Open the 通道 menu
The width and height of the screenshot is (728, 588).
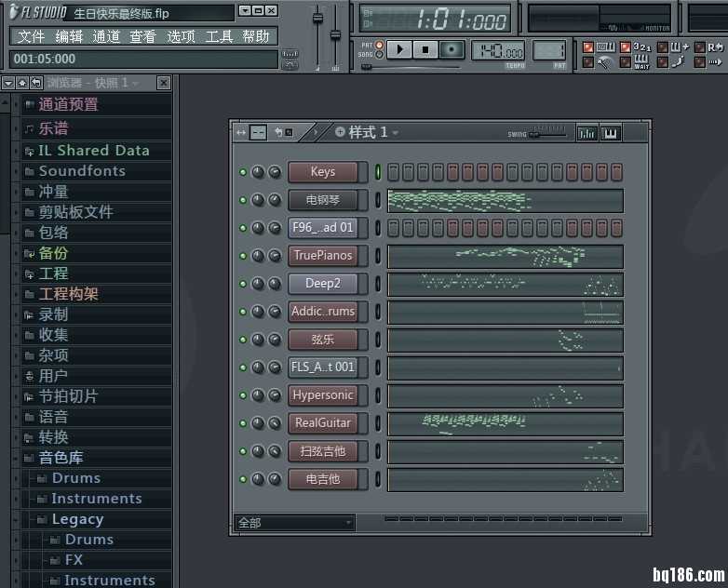106,36
